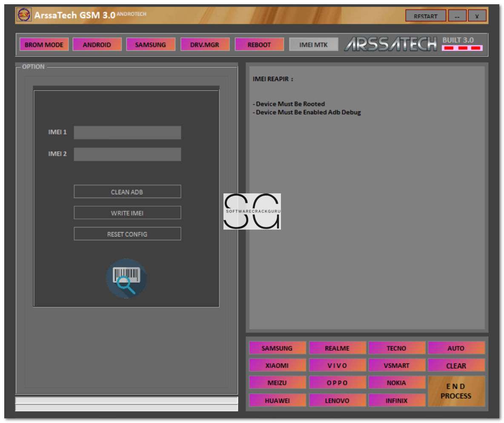The image size is (504, 423).
Task: Click the ARSSATECH banner logo
Action: coord(391,44)
